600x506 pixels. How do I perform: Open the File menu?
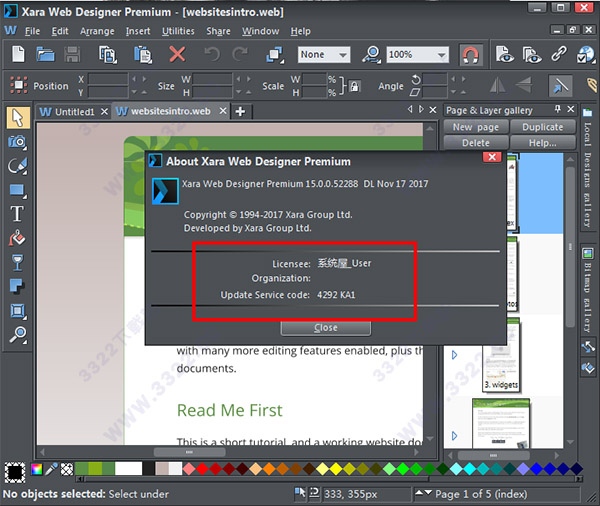[32, 31]
